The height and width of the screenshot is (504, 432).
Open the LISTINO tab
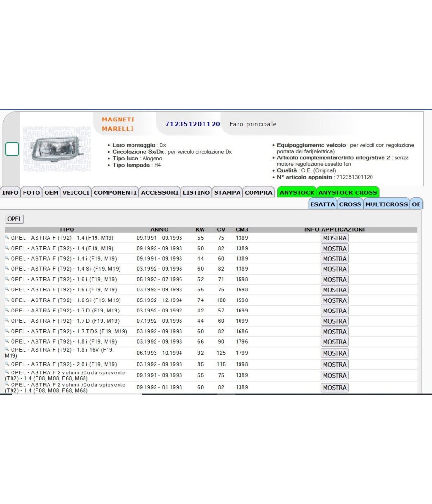196,192
